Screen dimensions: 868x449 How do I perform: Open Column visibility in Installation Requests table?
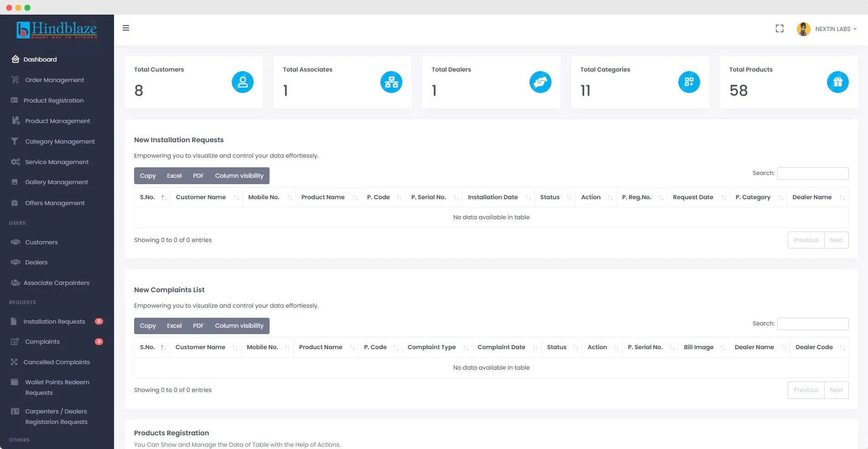coord(239,175)
